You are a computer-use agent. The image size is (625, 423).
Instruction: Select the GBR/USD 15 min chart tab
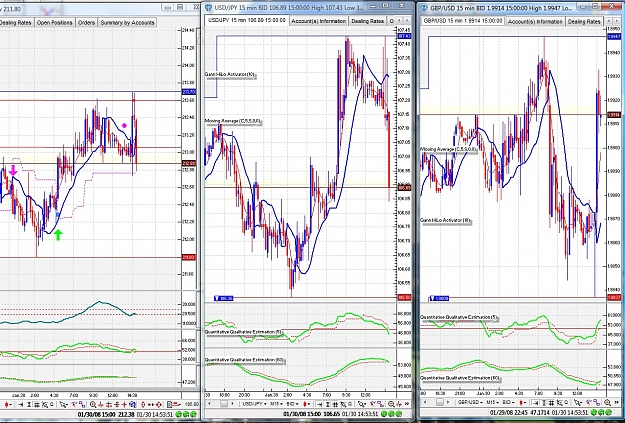463,20
